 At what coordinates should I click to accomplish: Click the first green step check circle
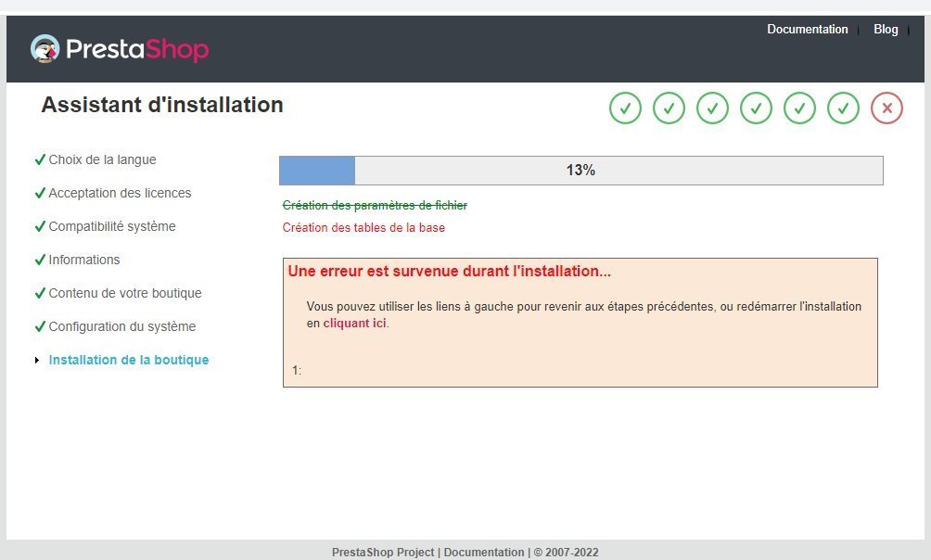click(x=625, y=108)
